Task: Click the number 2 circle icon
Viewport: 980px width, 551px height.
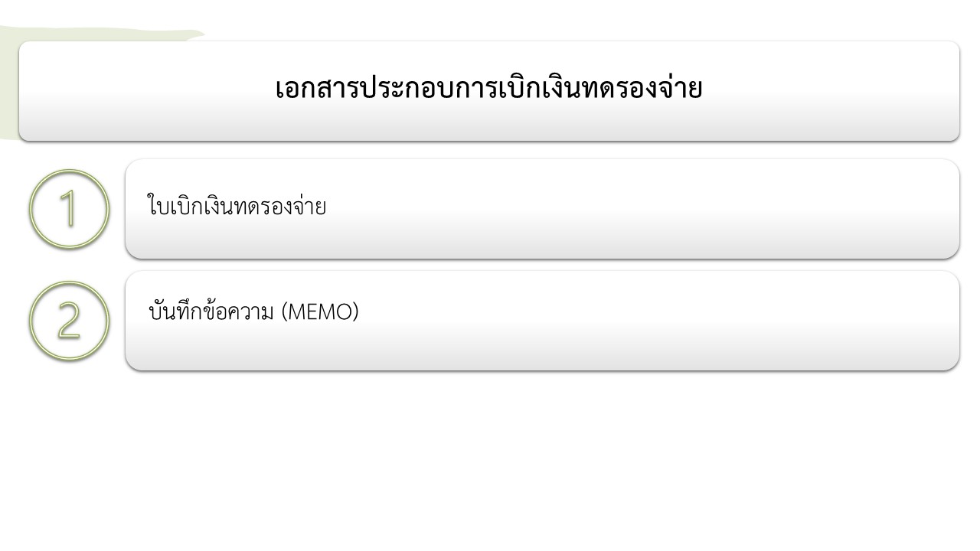Action: [x=69, y=321]
